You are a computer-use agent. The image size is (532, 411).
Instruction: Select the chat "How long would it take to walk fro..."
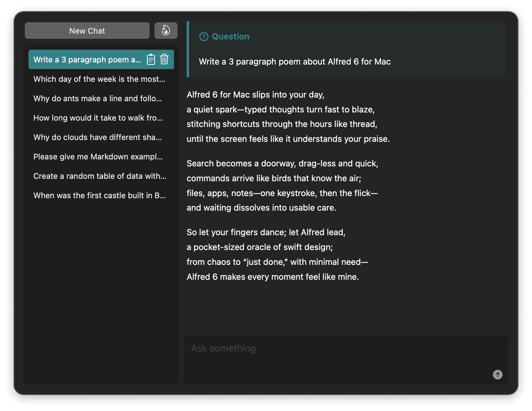[x=101, y=118]
